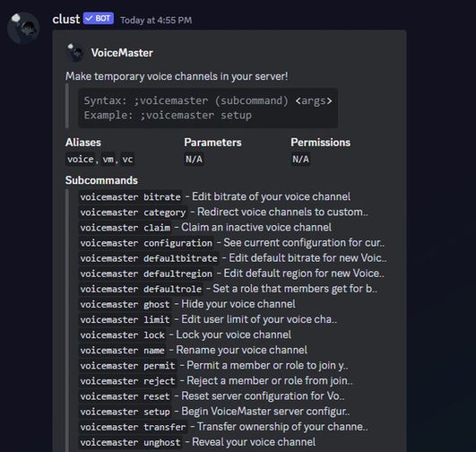
Task: Click the voicemaster unghost subcommand
Action: (x=131, y=442)
